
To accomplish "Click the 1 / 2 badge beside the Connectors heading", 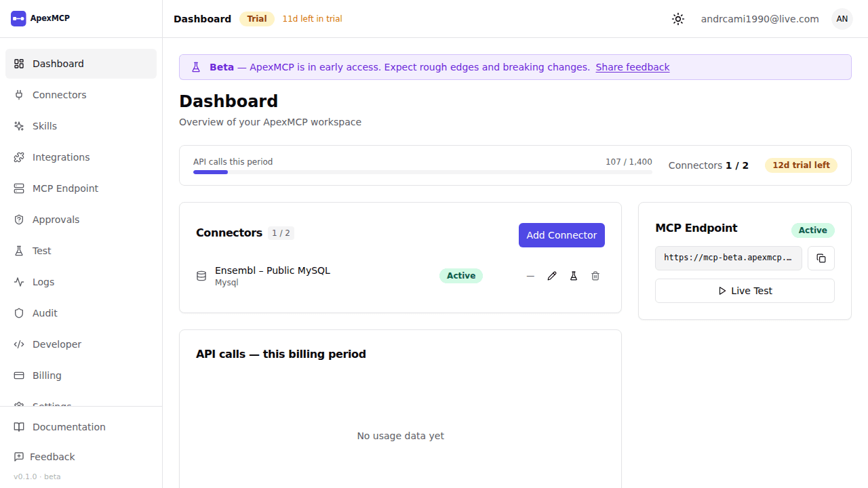I will (281, 233).
